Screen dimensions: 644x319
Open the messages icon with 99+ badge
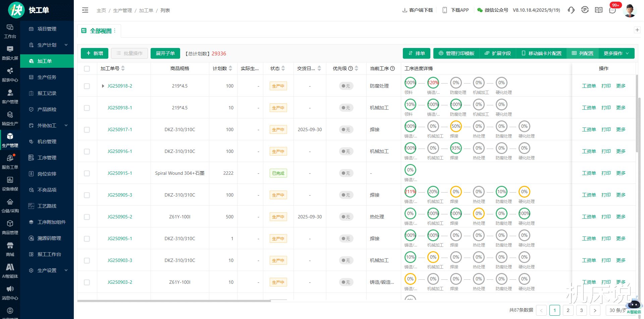click(612, 10)
